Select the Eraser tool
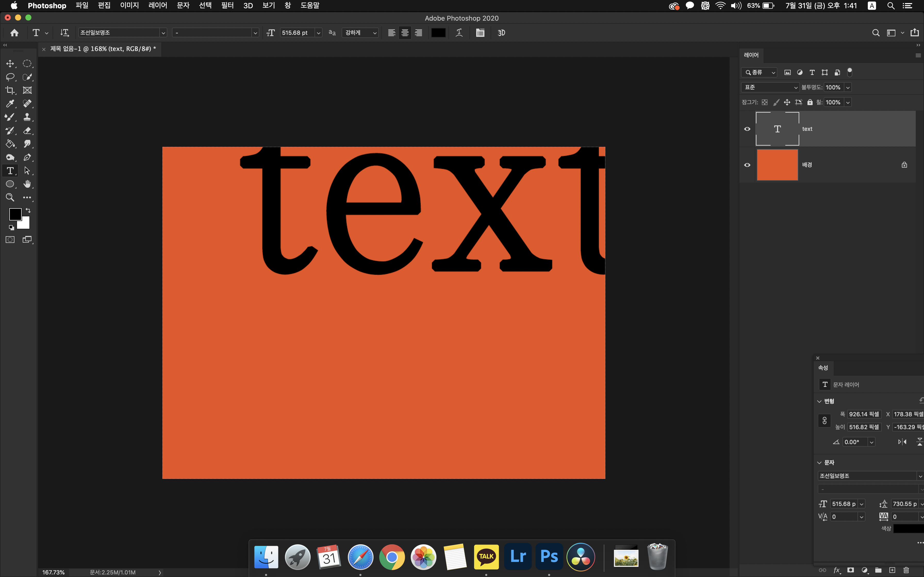Screen dimensions: 924x577 (x=27, y=131)
